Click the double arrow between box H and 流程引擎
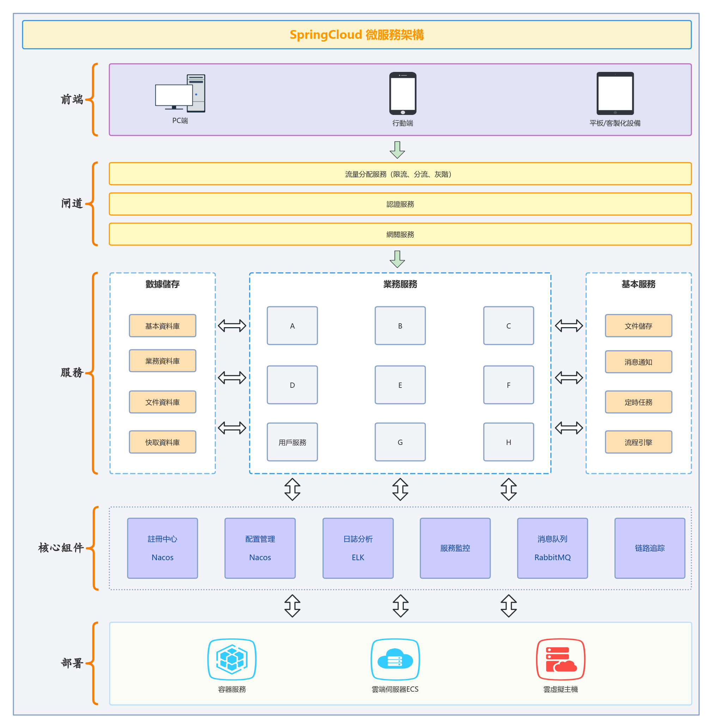The height and width of the screenshot is (728, 712). [x=569, y=428]
